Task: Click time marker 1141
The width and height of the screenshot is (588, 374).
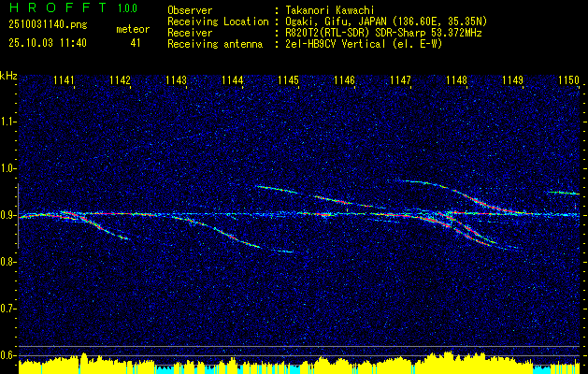Action: 64,80
